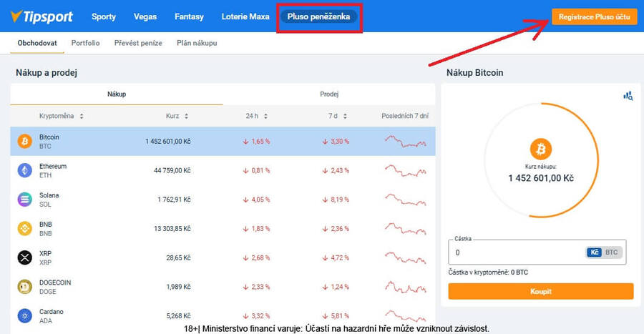Open the Fantasy menu item
Image resolution: width=644 pixels, height=334 pixels.
click(189, 16)
